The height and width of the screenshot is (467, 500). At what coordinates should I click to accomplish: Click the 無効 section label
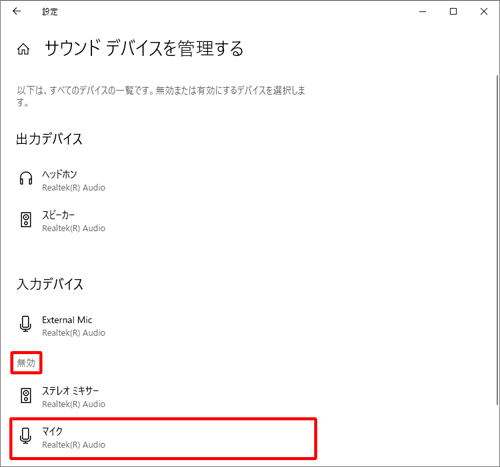(26, 363)
